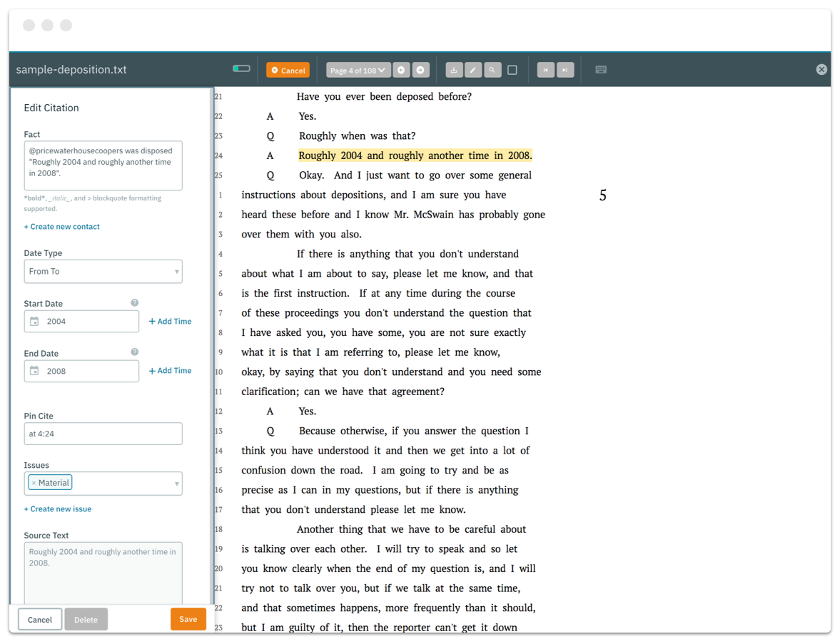Save the edited citation
The image size is (840, 644).
pos(188,619)
